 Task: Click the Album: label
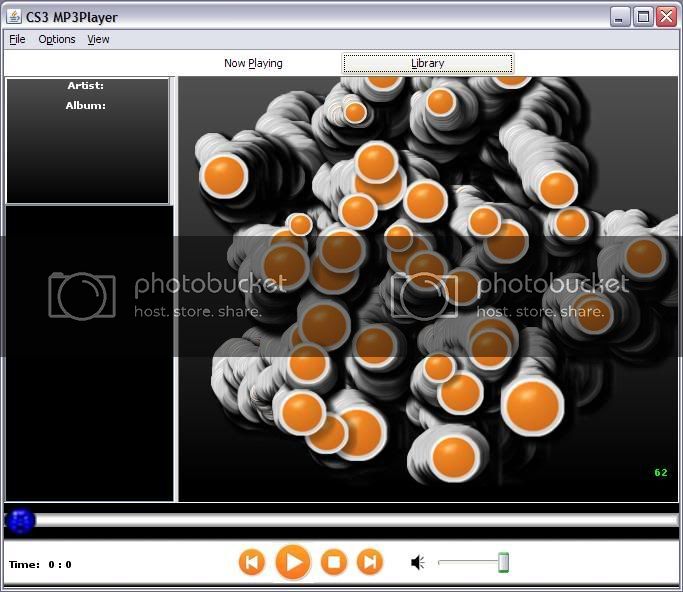[85, 106]
